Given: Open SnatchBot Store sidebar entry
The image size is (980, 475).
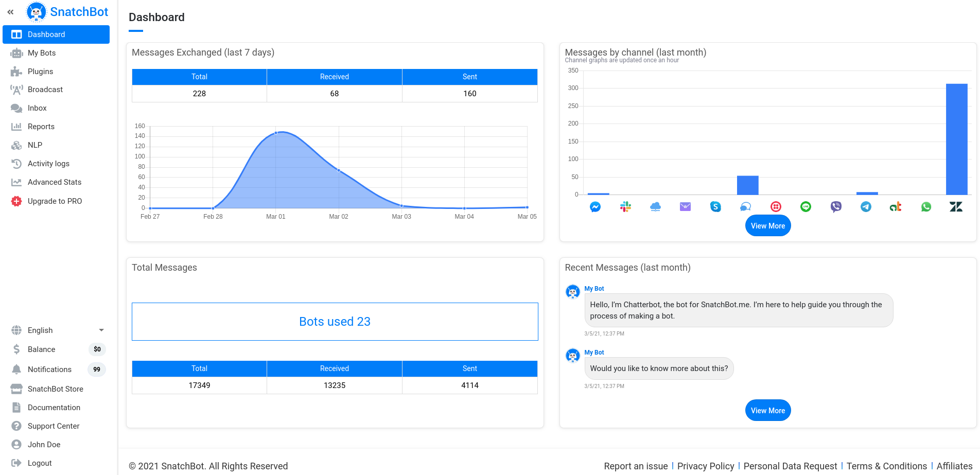Looking at the screenshot, I should coord(56,389).
